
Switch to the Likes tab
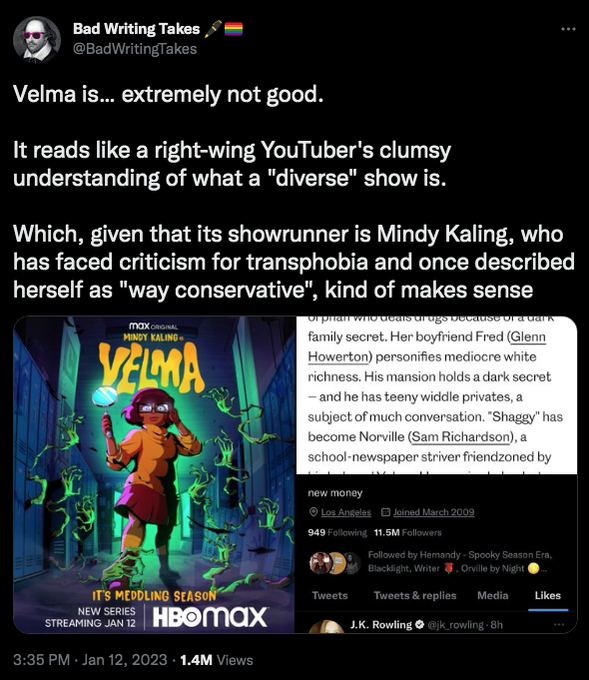click(547, 595)
